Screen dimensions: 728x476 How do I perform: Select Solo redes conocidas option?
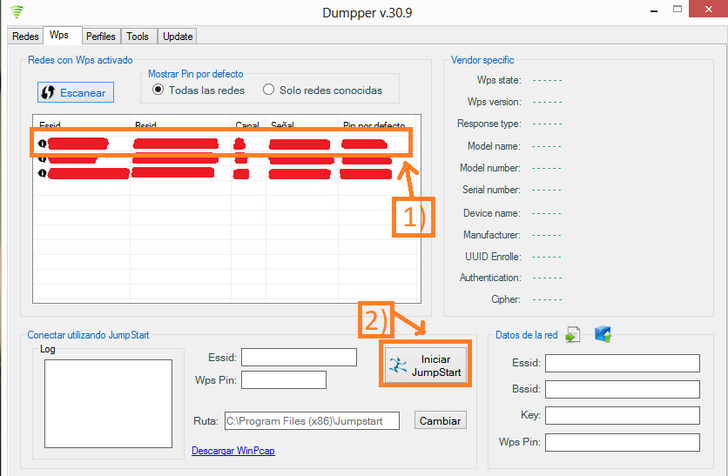[268, 90]
